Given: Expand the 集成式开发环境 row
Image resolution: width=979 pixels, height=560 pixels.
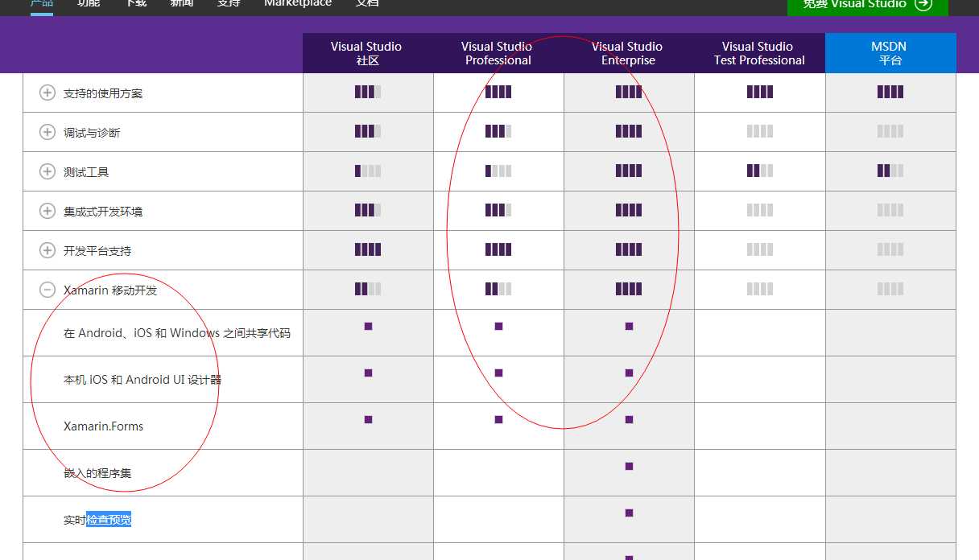Looking at the screenshot, I should (x=48, y=211).
